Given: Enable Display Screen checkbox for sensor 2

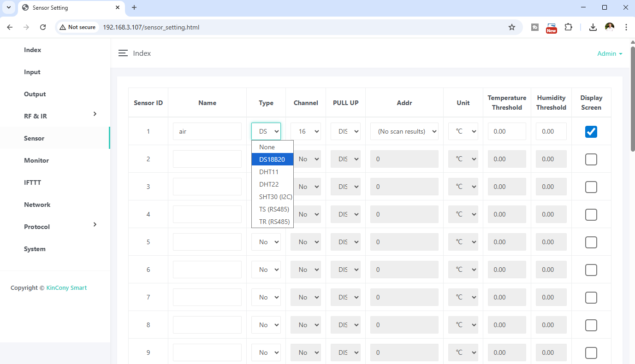Looking at the screenshot, I should click(x=591, y=159).
